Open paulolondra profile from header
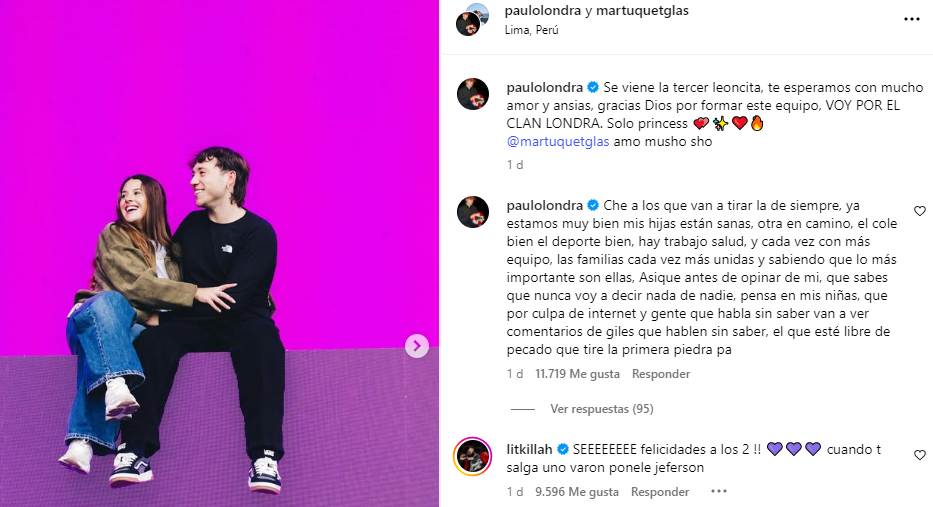 [x=543, y=11]
